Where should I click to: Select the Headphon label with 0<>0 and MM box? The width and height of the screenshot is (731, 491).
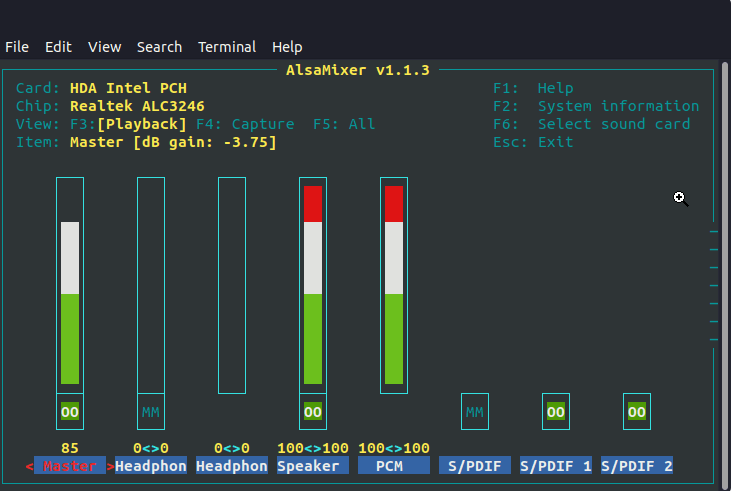click(x=151, y=466)
